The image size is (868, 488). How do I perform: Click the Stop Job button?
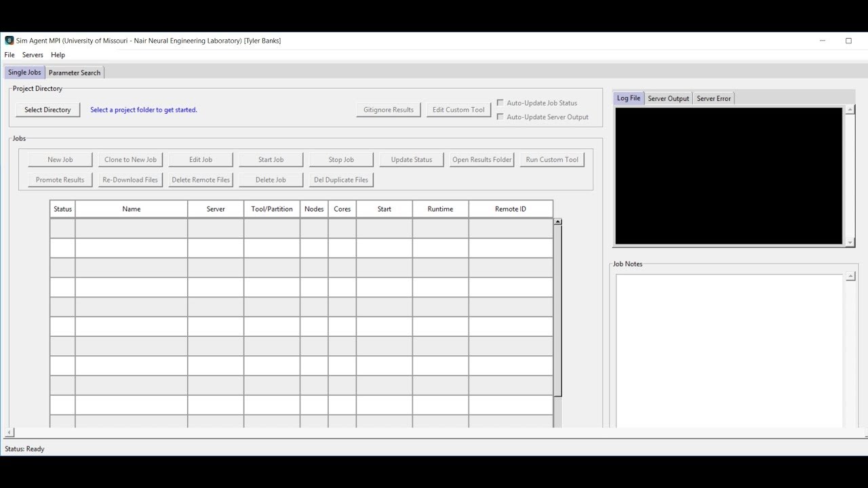tap(341, 160)
